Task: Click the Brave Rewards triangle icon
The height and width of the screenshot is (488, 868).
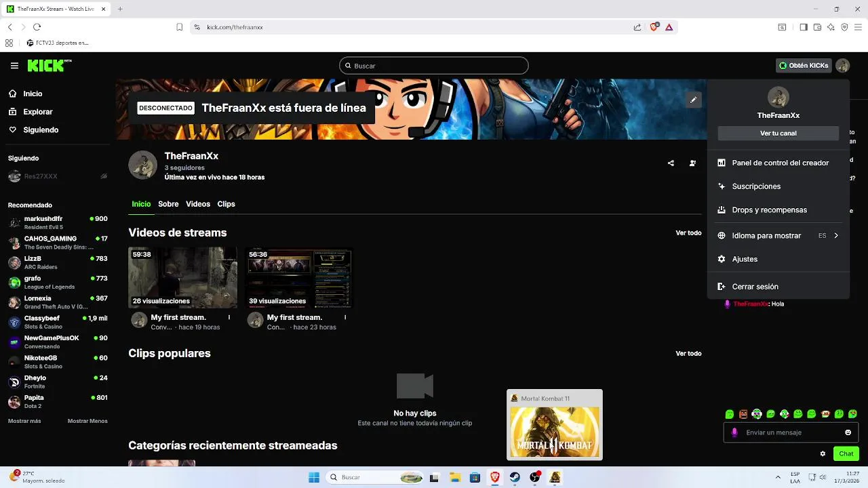Action: (669, 27)
